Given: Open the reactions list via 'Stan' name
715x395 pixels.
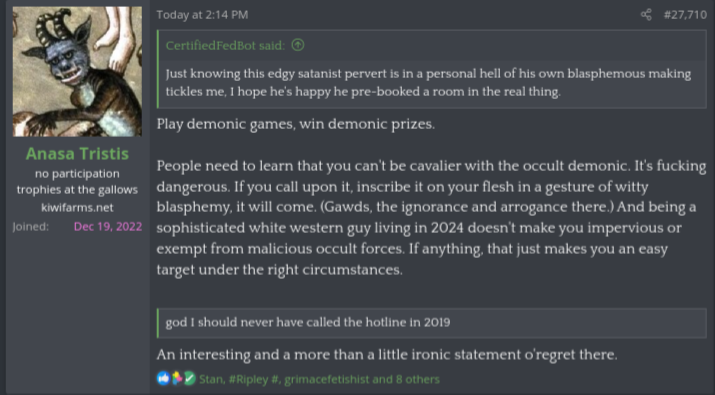Looking at the screenshot, I should [x=211, y=379].
